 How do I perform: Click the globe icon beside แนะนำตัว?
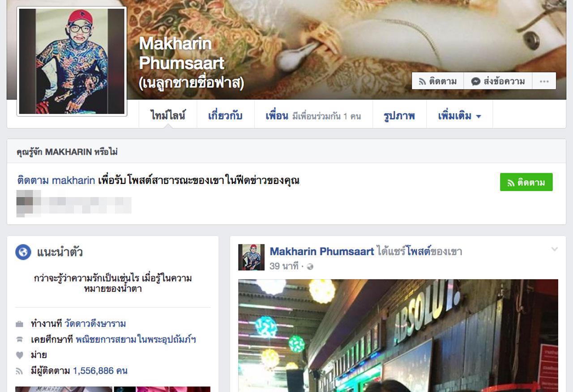[23, 252]
